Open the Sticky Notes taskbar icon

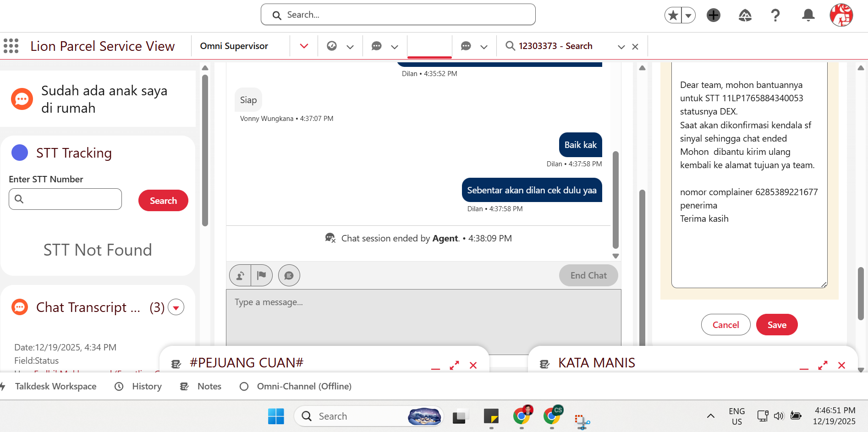(491, 416)
